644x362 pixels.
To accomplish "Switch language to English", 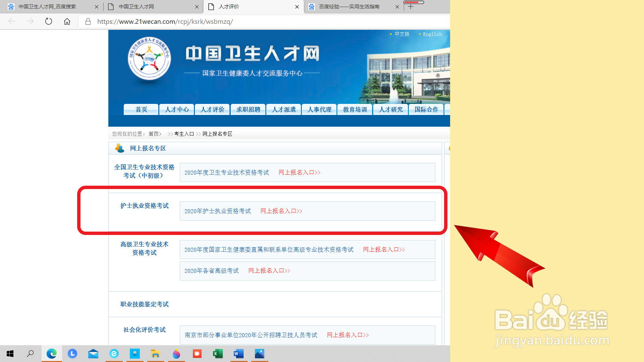I will (x=432, y=34).
